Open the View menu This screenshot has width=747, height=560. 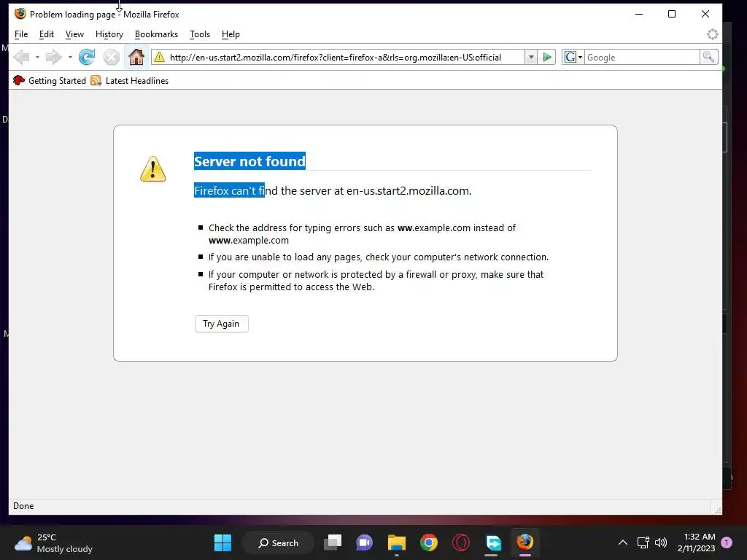(74, 34)
